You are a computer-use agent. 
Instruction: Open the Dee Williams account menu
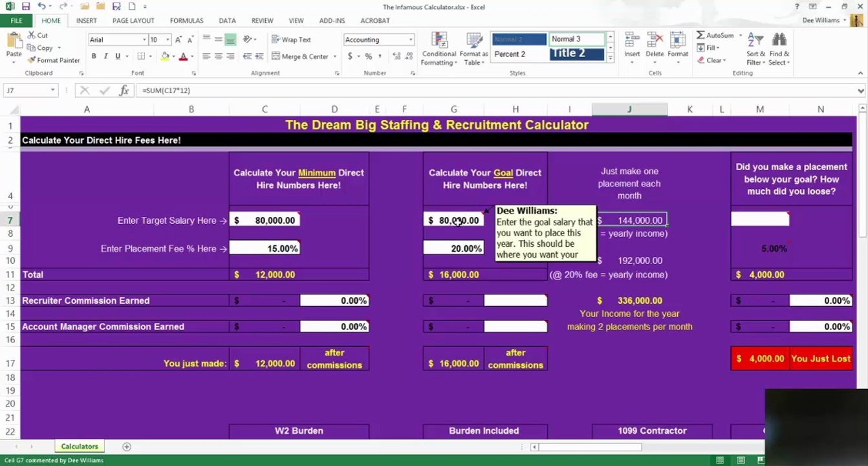824,21
